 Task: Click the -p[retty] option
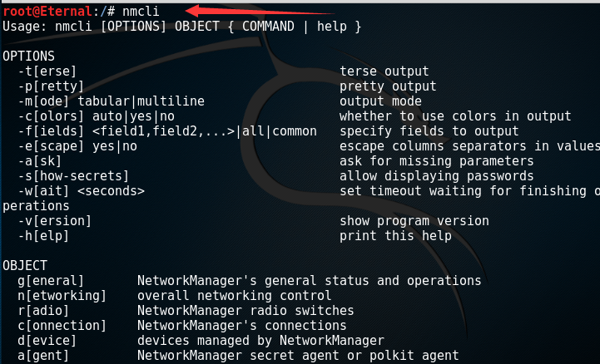(51, 86)
